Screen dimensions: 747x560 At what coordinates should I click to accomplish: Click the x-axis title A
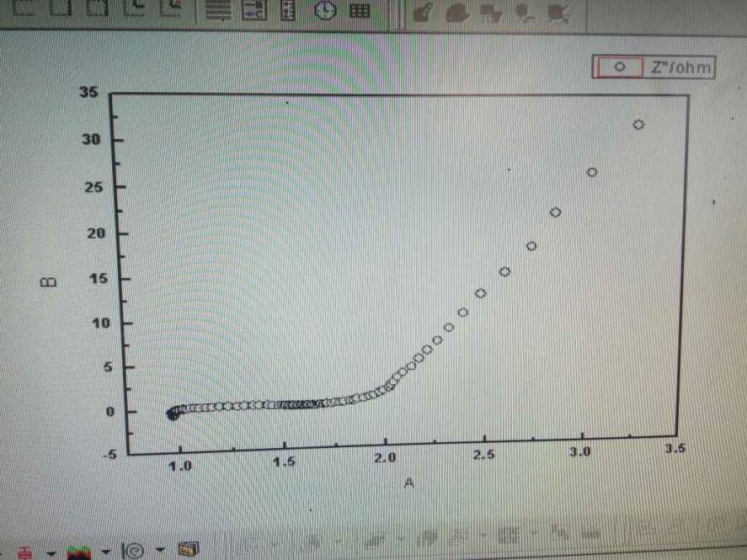pyautogui.click(x=408, y=484)
